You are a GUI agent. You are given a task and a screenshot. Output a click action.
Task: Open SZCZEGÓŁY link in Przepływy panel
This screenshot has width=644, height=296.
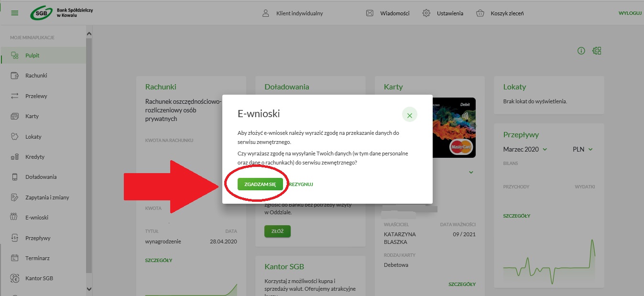[x=517, y=216]
